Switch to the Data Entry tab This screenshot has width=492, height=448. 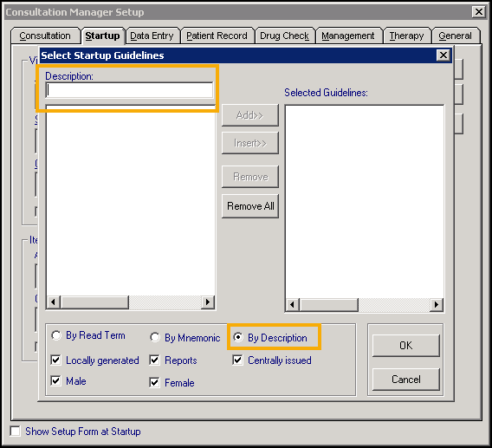click(x=152, y=36)
